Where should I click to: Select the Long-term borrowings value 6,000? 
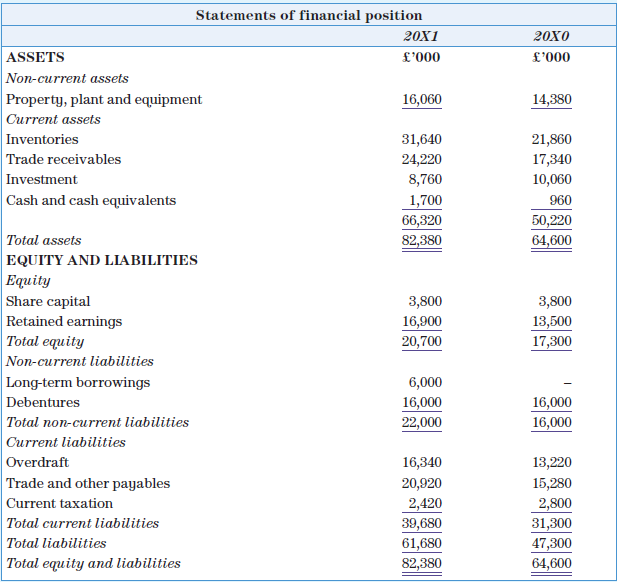coord(425,382)
